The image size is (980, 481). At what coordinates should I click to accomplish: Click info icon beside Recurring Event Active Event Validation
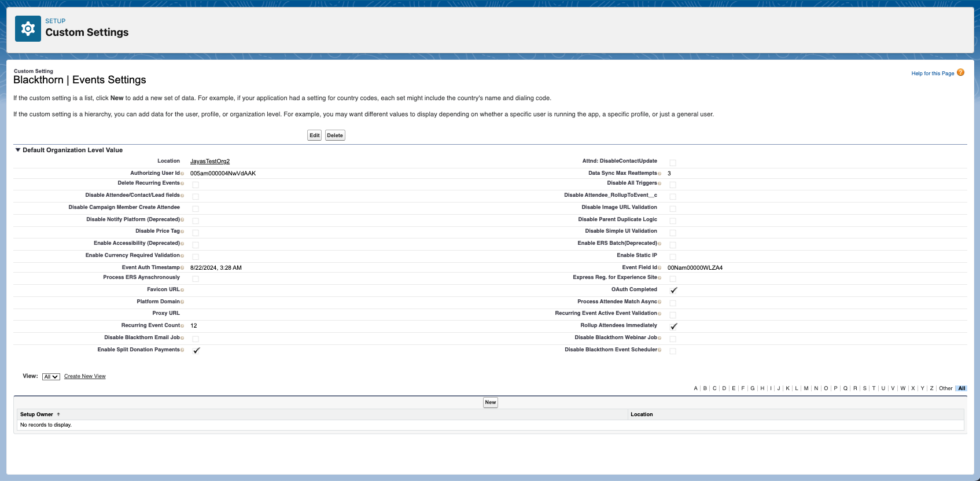pyautogui.click(x=660, y=314)
